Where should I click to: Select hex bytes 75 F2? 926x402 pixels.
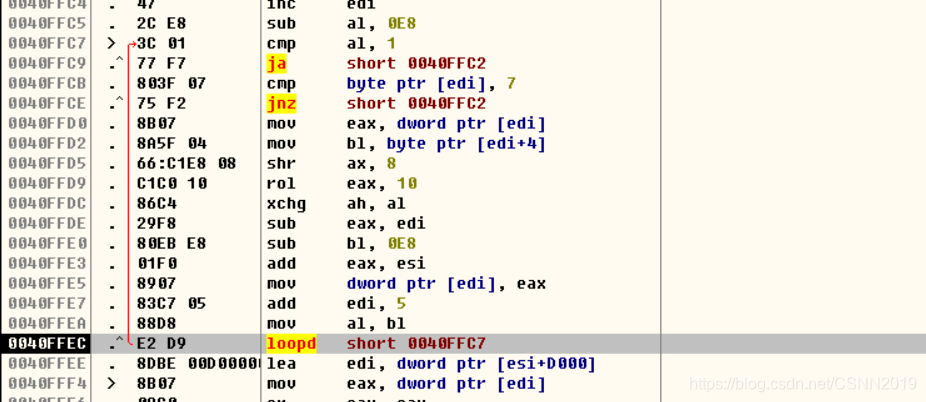pos(161,104)
